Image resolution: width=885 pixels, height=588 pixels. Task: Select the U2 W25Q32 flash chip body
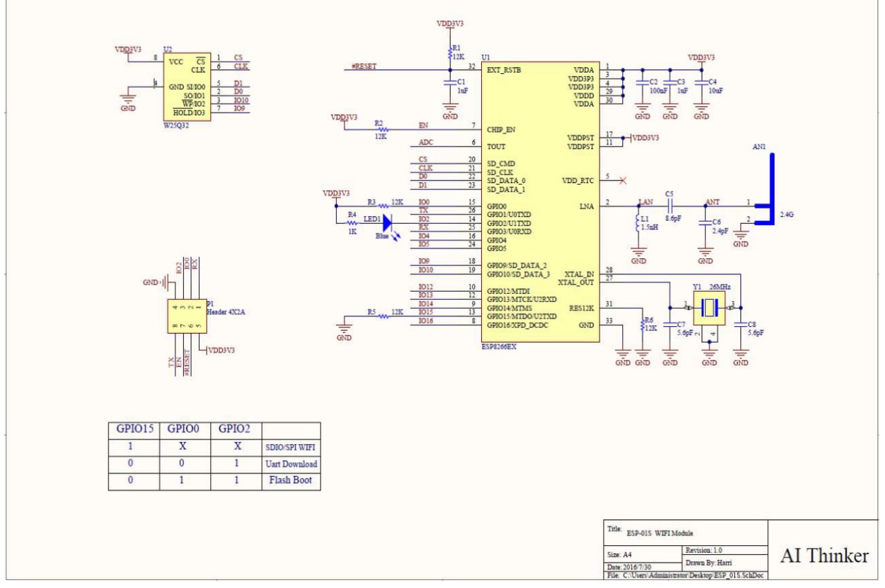tap(187, 86)
